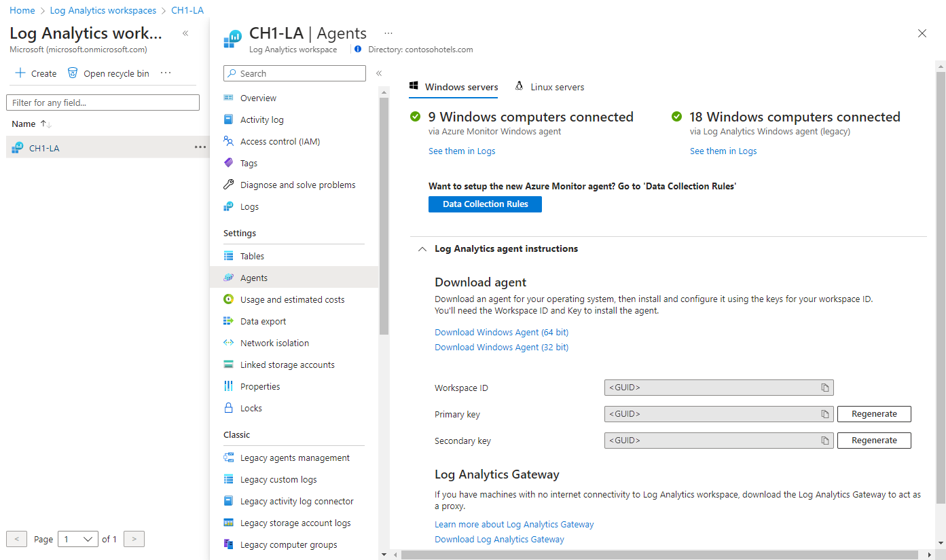Image resolution: width=946 pixels, height=560 pixels.
Task: Click the Data Collection Rules button
Action: (x=485, y=204)
